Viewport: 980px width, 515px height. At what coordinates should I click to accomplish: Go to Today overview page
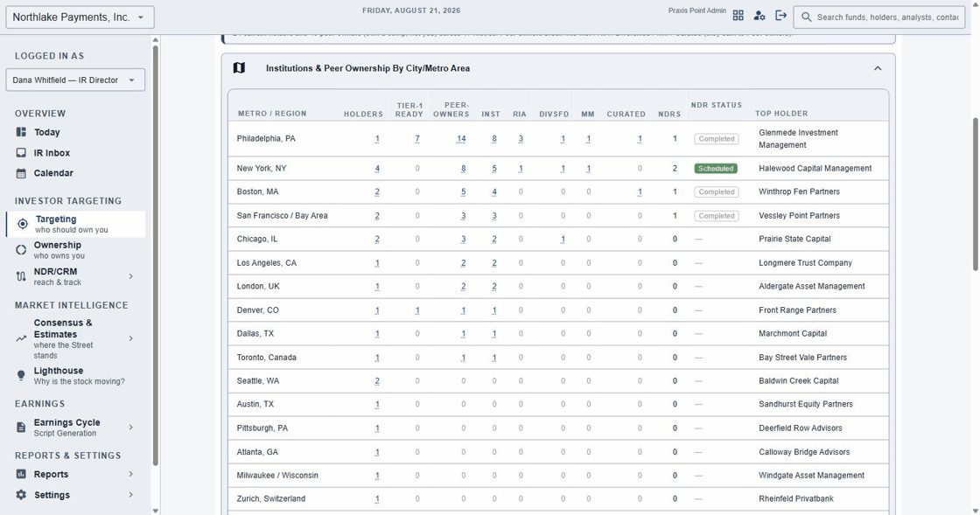click(47, 132)
